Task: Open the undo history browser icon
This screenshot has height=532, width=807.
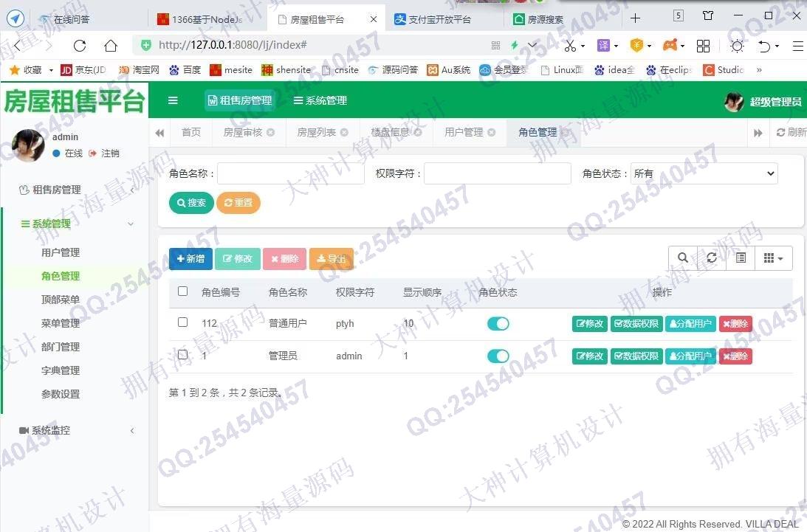Action: click(x=764, y=46)
